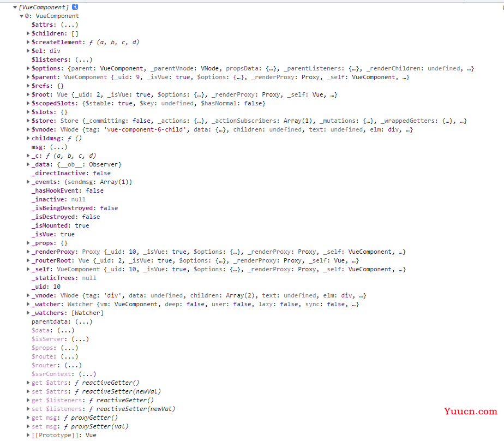The width and height of the screenshot is (504, 441).
Task: Select the _directInactive: false row
Action: pos(71,173)
